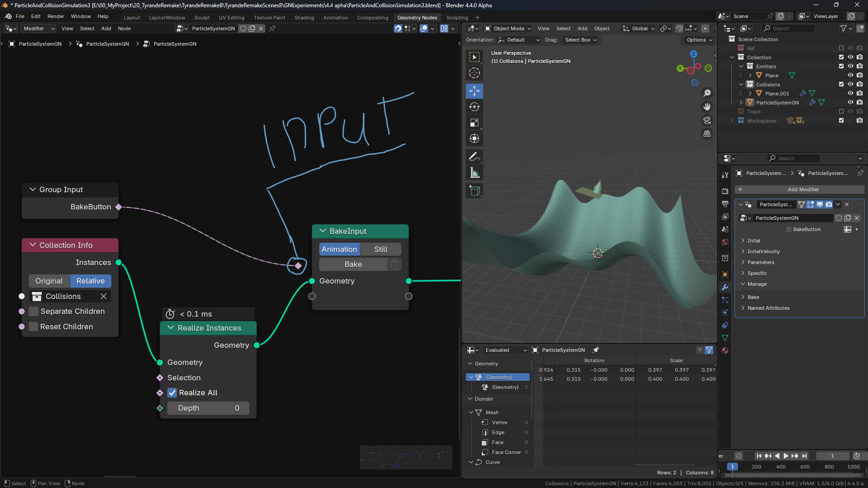
Task: Switch to the Shading workspace tab
Action: tap(304, 18)
